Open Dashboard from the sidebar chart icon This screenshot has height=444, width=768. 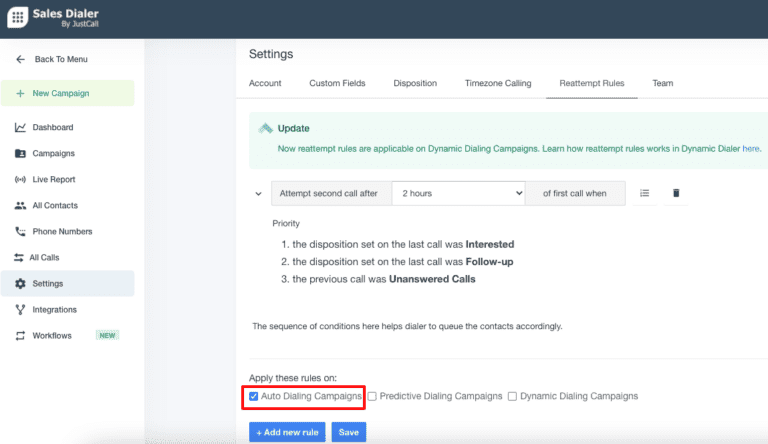coord(21,128)
